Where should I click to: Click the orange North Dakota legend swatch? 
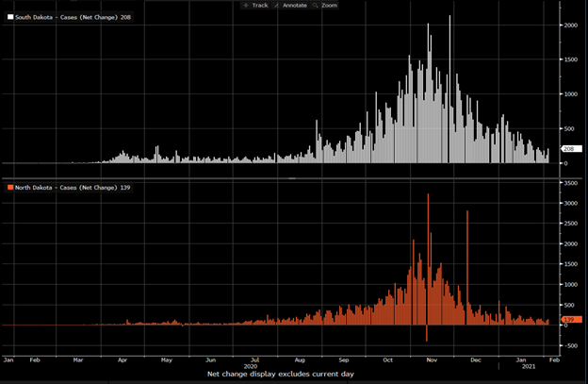click(10, 188)
